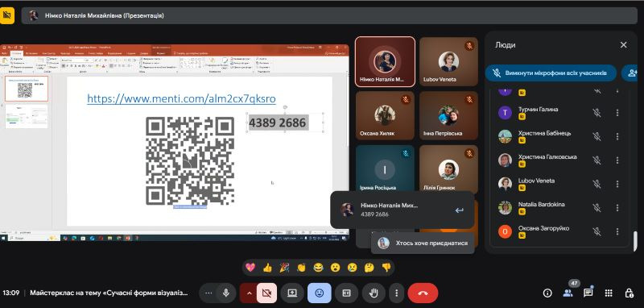Toggle captions button
The width and height of the screenshot is (644, 308).
(346, 293)
